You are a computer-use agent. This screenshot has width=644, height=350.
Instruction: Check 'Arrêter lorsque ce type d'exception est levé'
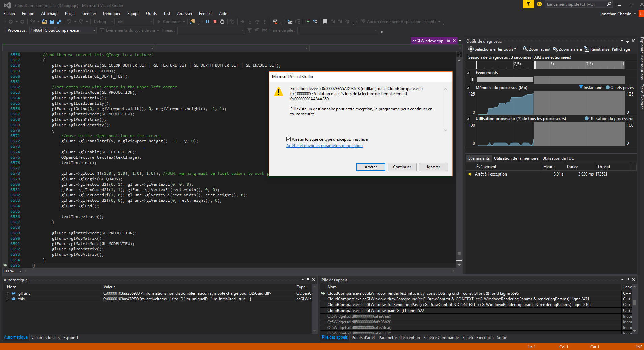(x=289, y=139)
